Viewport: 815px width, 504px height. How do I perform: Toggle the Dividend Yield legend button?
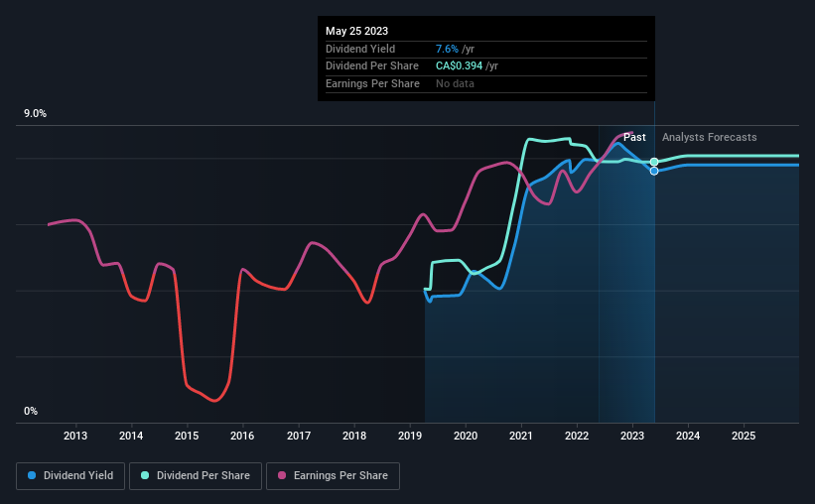[70, 476]
